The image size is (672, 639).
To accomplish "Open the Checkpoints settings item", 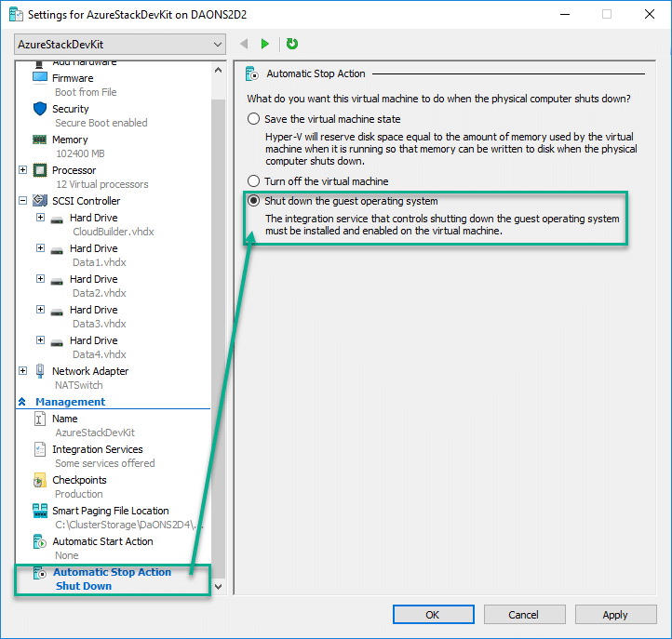I will pyautogui.click(x=79, y=480).
